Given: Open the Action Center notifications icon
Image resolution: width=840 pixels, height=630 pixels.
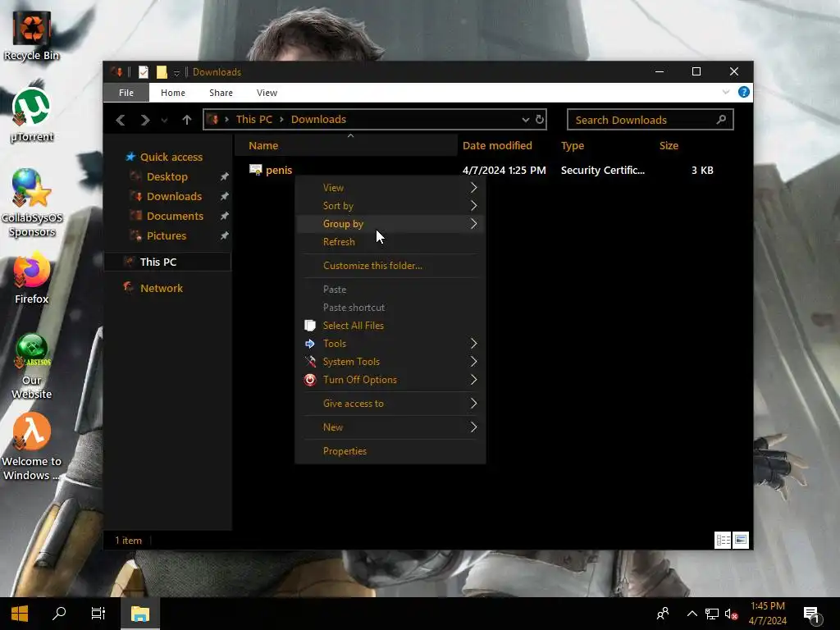Looking at the screenshot, I should point(813,614).
